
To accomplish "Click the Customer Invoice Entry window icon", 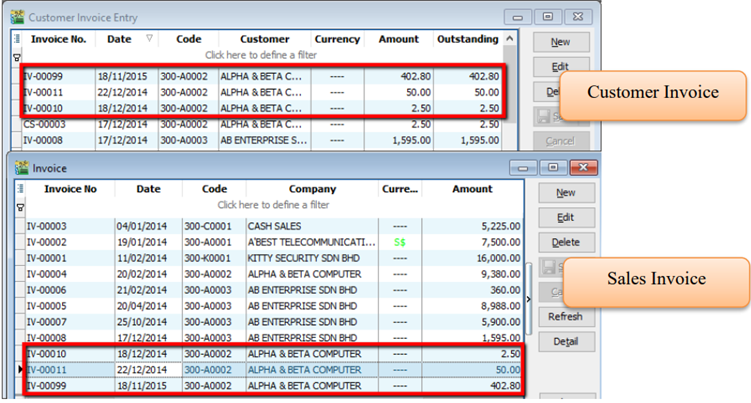I will click(17, 17).
